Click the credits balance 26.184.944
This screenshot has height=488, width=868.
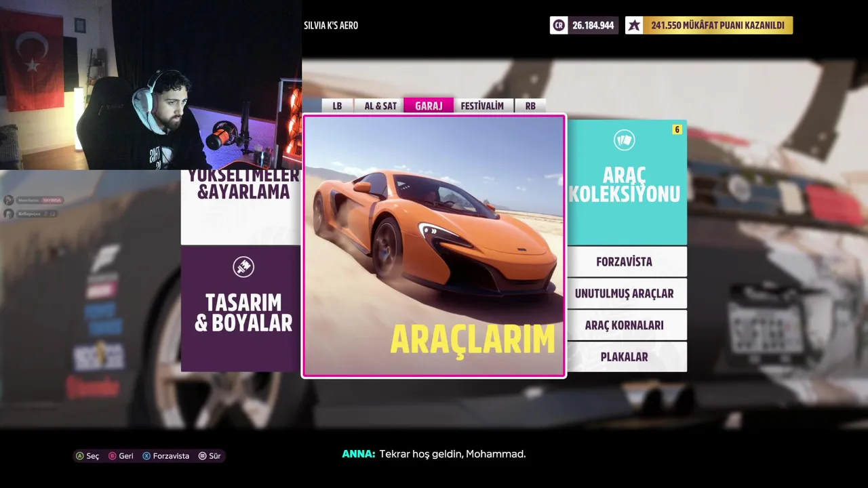[x=593, y=26]
